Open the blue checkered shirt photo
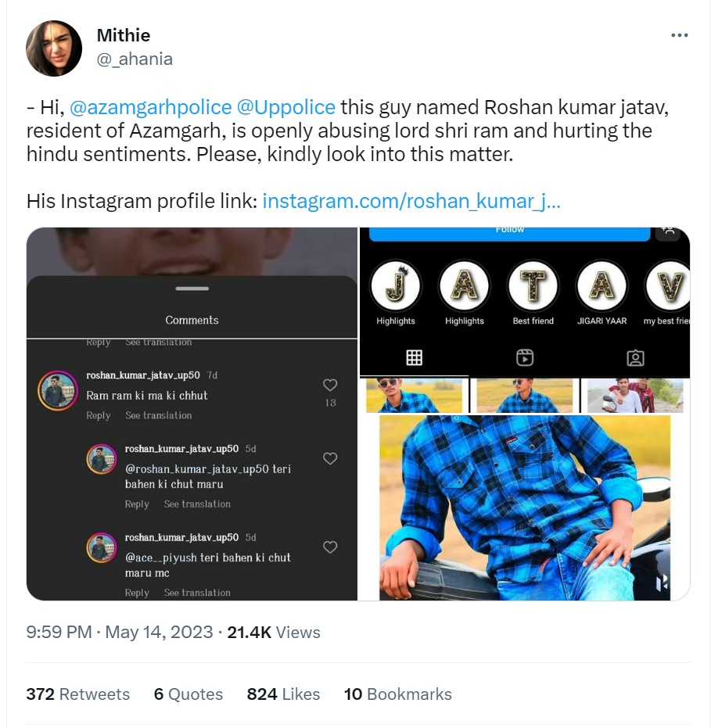The height and width of the screenshot is (728, 711). pos(524,508)
